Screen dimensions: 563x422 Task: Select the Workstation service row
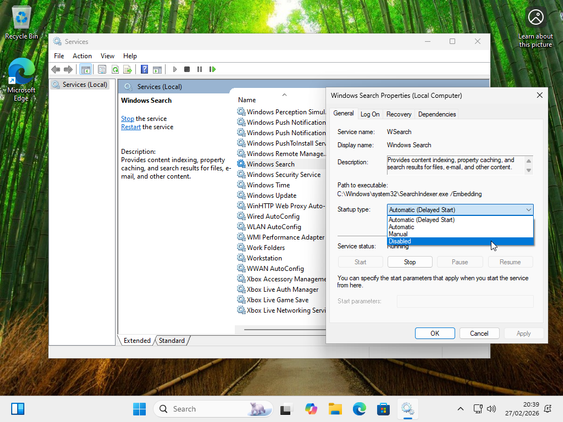281,258
